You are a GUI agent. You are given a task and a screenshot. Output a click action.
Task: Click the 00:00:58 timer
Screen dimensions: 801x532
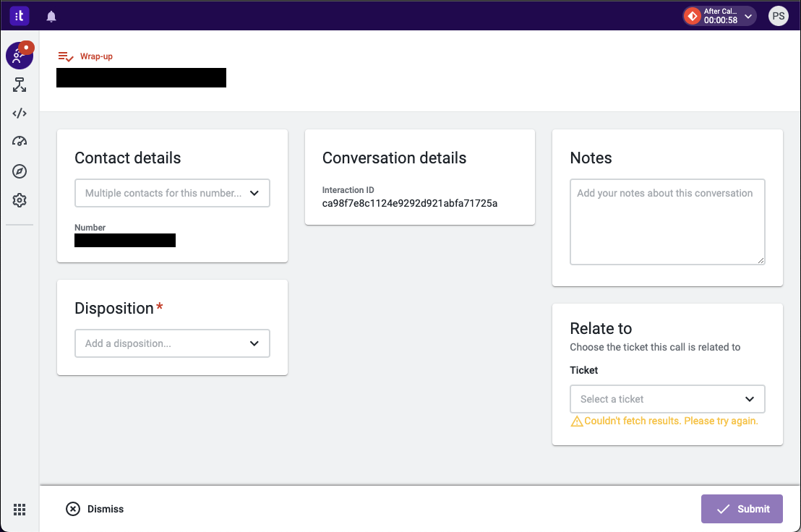pos(720,20)
